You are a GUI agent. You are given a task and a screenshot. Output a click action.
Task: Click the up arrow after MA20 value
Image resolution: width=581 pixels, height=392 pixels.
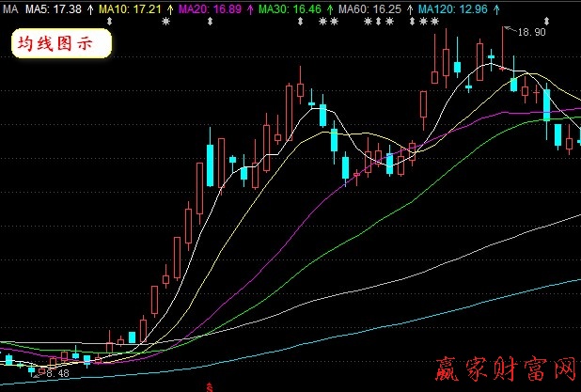[249, 8]
